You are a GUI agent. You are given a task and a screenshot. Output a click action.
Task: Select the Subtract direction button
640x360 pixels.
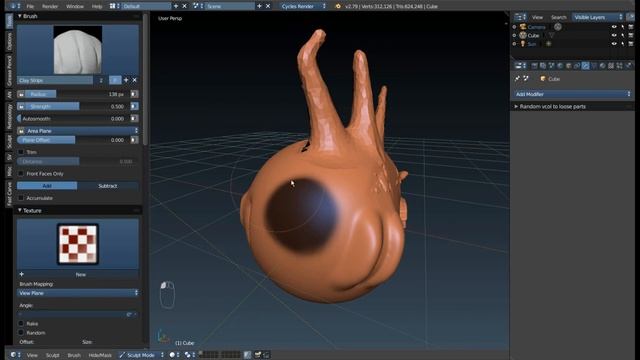click(108, 186)
